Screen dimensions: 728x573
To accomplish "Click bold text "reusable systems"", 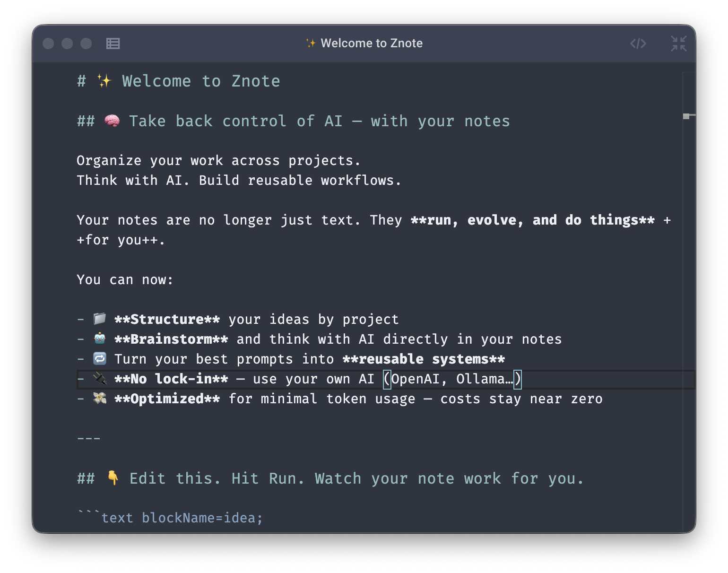I will coord(424,359).
